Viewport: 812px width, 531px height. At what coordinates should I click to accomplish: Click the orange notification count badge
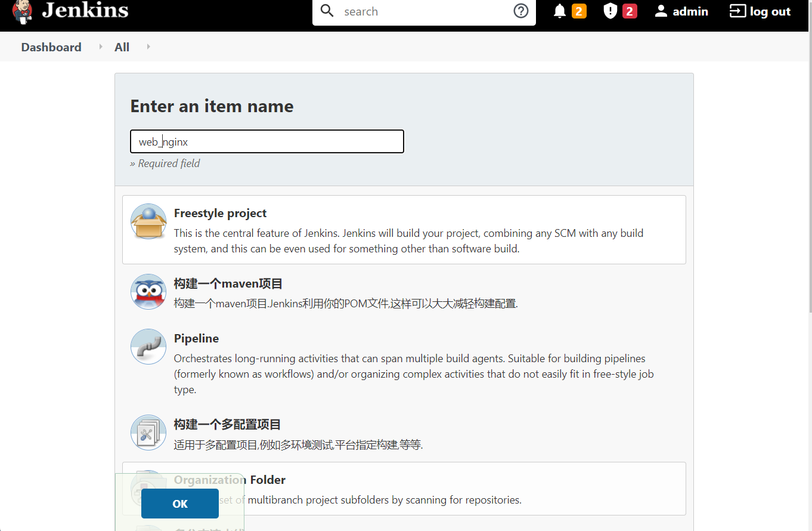point(579,11)
